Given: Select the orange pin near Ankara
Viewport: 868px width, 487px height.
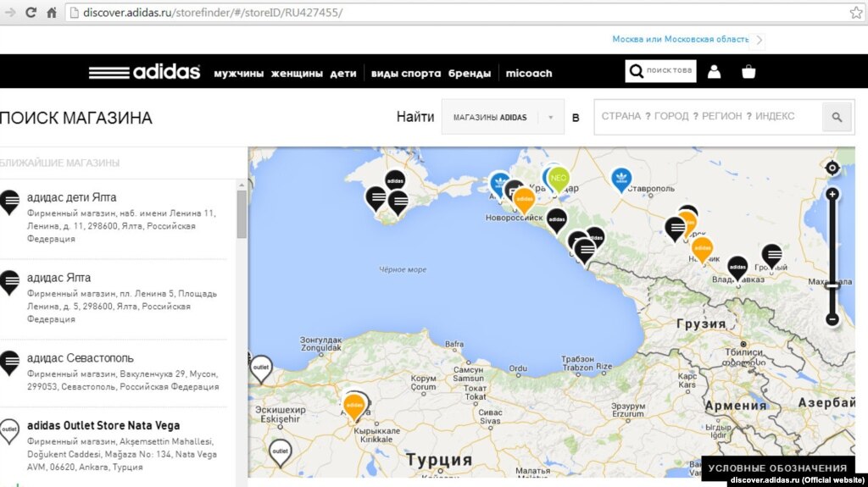Looking at the screenshot, I should click(354, 407).
